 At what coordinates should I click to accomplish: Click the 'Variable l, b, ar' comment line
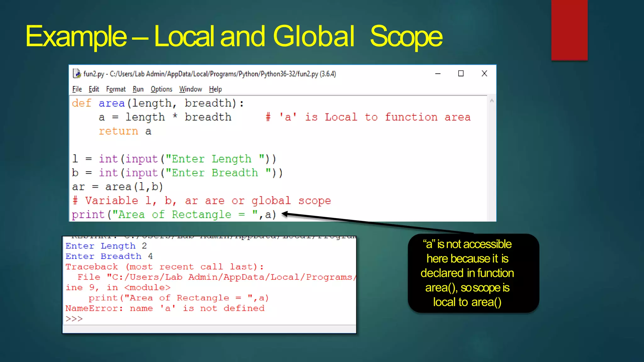202,201
